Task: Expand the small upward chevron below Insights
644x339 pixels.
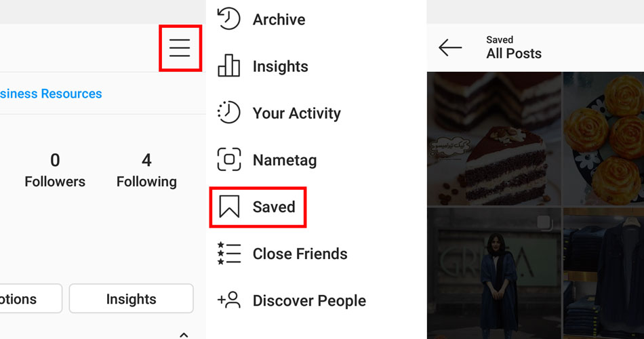Action: tap(184, 335)
